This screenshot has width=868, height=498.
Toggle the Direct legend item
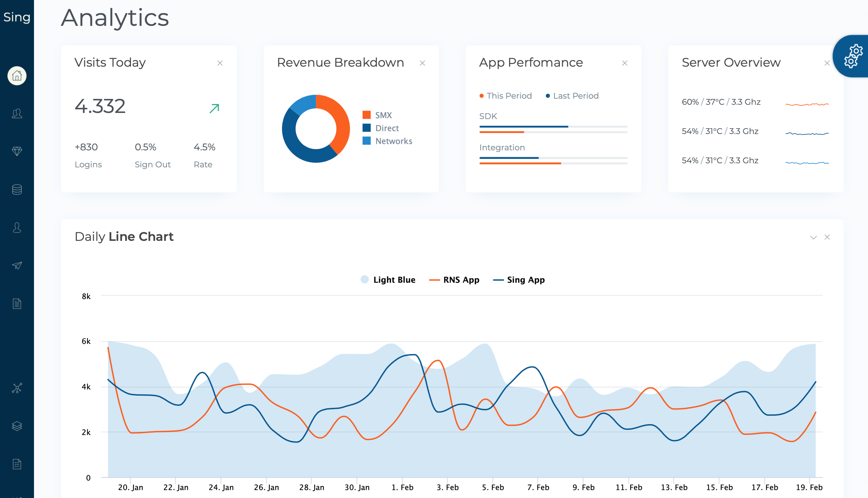[x=381, y=128]
